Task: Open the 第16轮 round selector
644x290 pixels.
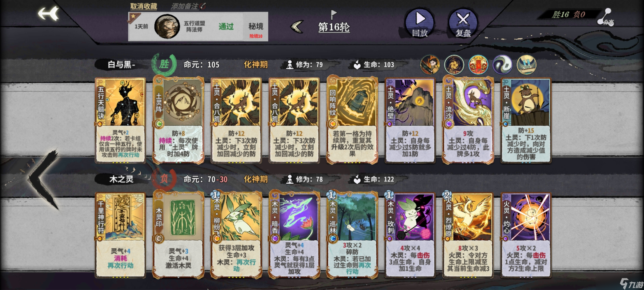Action: [334, 27]
